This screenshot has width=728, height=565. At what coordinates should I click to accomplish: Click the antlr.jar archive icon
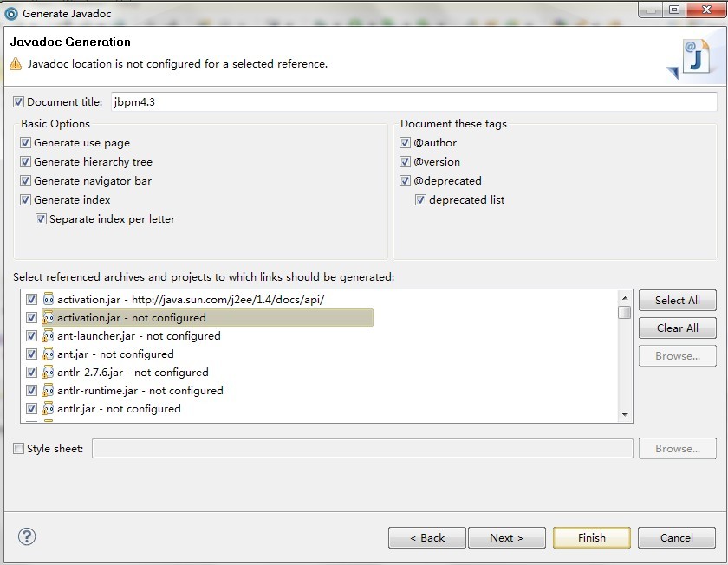[49, 409]
